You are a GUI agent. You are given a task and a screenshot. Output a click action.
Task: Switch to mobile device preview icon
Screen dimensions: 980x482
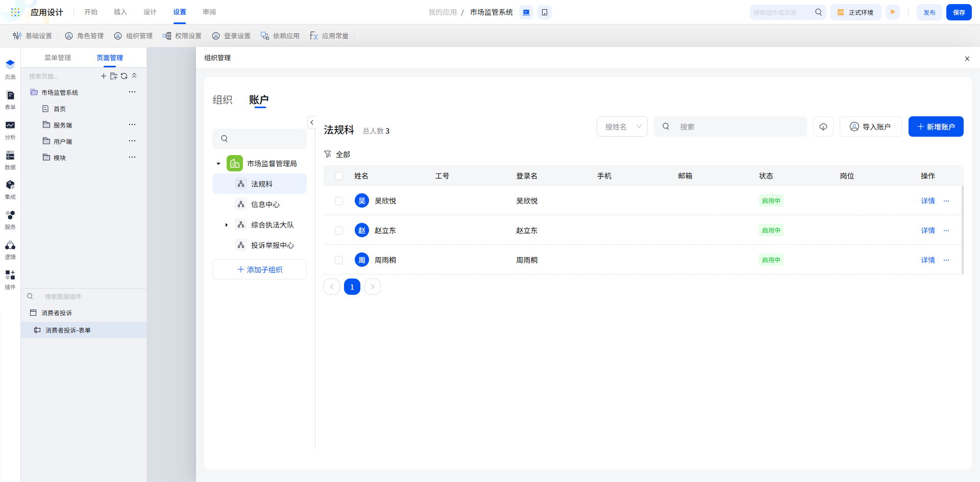[x=545, y=12]
